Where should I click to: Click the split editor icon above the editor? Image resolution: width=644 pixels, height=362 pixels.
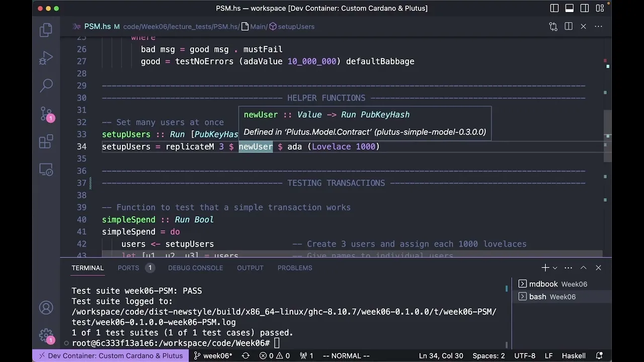tap(569, 26)
